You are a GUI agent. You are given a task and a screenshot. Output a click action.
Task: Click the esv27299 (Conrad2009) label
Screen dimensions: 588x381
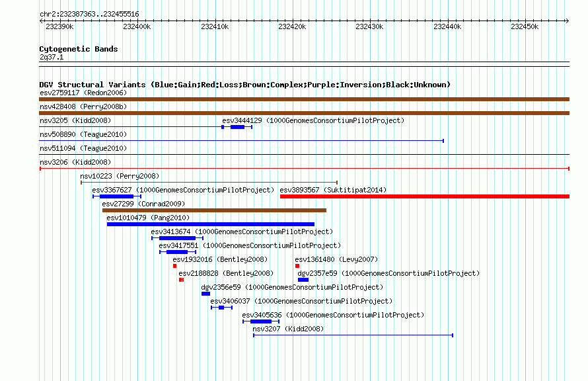(x=143, y=204)
